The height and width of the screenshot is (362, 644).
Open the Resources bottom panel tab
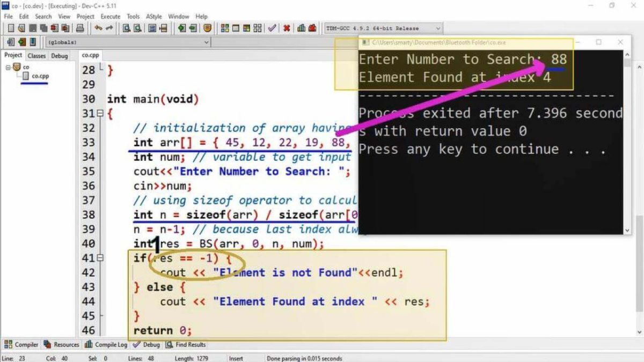click(x=61, y=345)
